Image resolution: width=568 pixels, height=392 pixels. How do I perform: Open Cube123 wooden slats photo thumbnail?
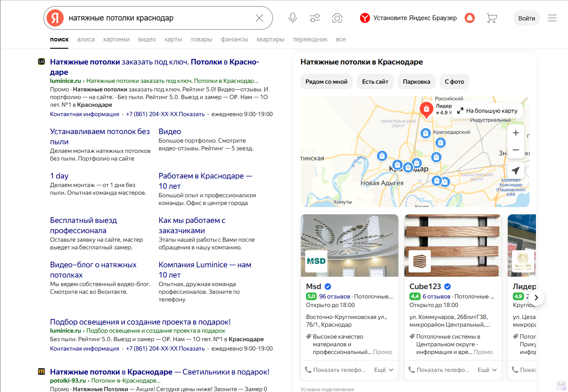pyautogui.click(x=453, y=246)
